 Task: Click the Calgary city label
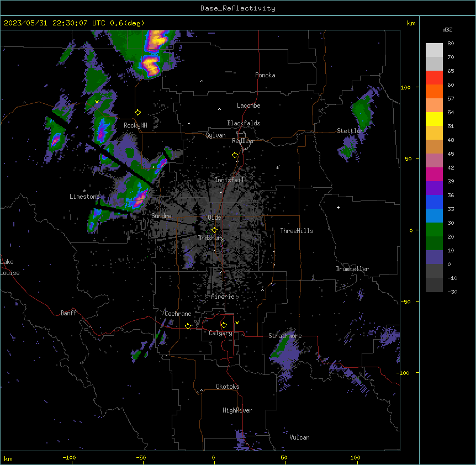point(220,333)
